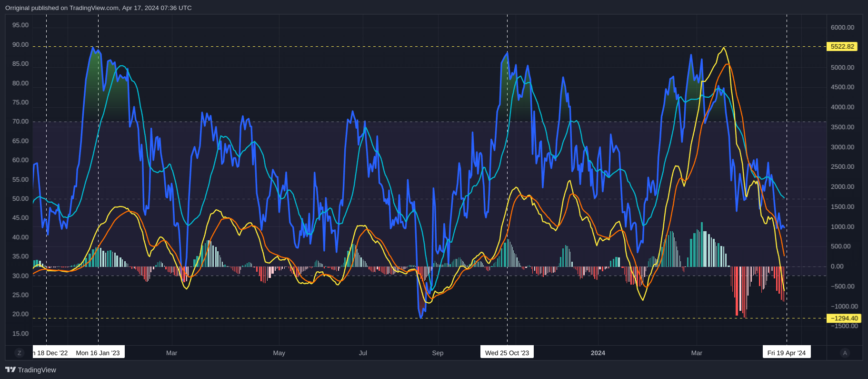
Task: Click the 50.00 left scale value
Action: point(20,199)
